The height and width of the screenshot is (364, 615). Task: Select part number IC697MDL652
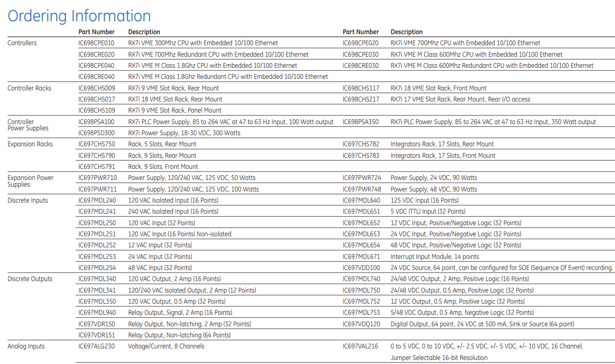tap(361, 223)
